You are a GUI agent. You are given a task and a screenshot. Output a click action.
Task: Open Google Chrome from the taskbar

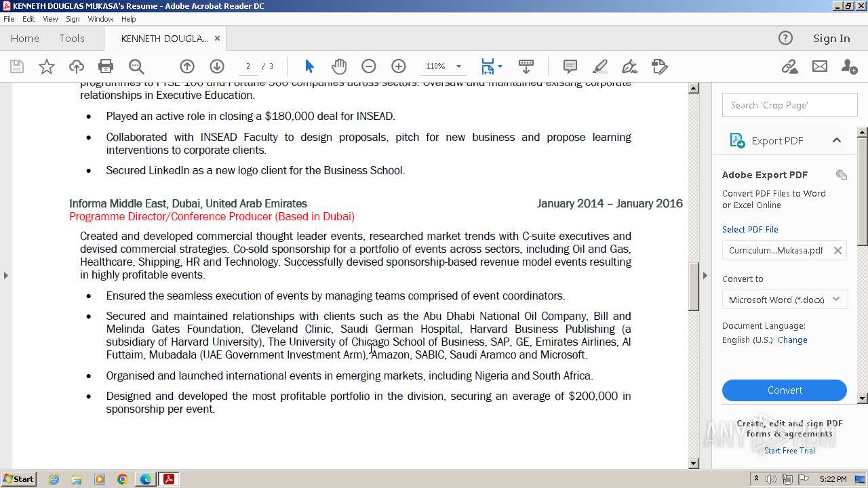pos(123,479)
